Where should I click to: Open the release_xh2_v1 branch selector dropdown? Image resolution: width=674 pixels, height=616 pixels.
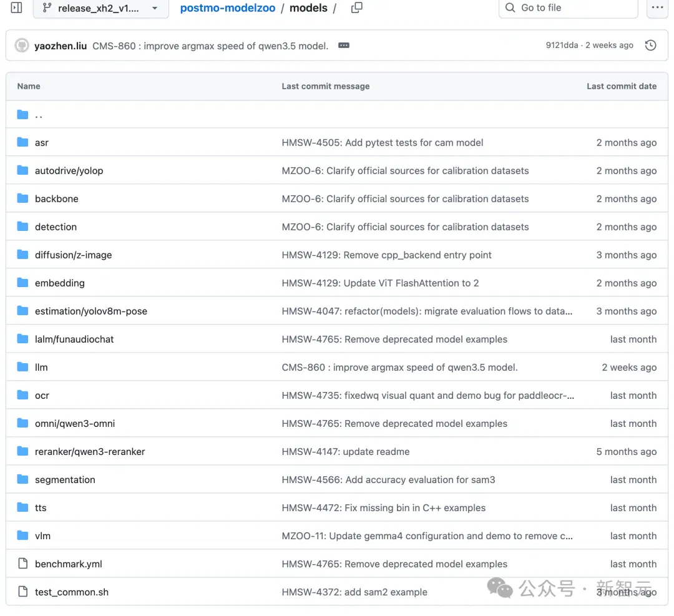[101, 8]
